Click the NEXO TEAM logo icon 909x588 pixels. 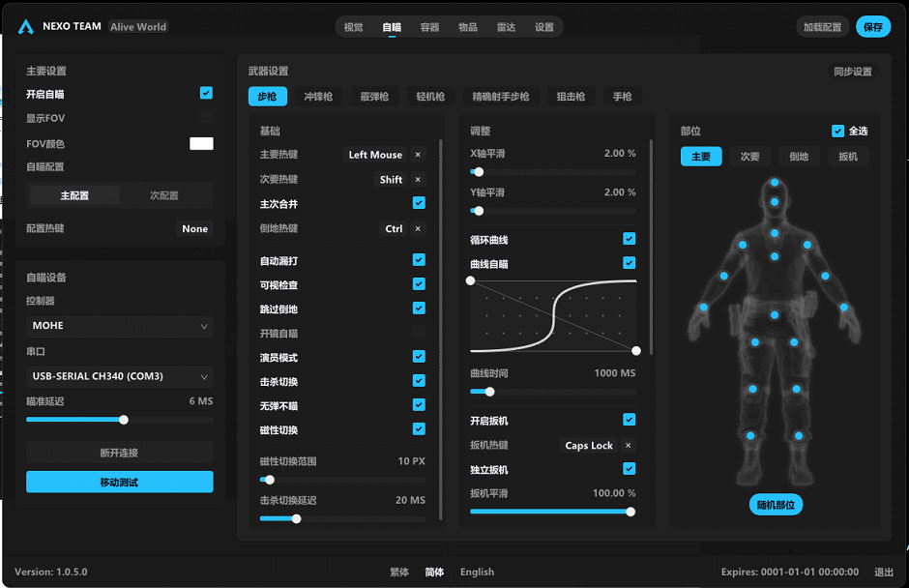point(26,27)
